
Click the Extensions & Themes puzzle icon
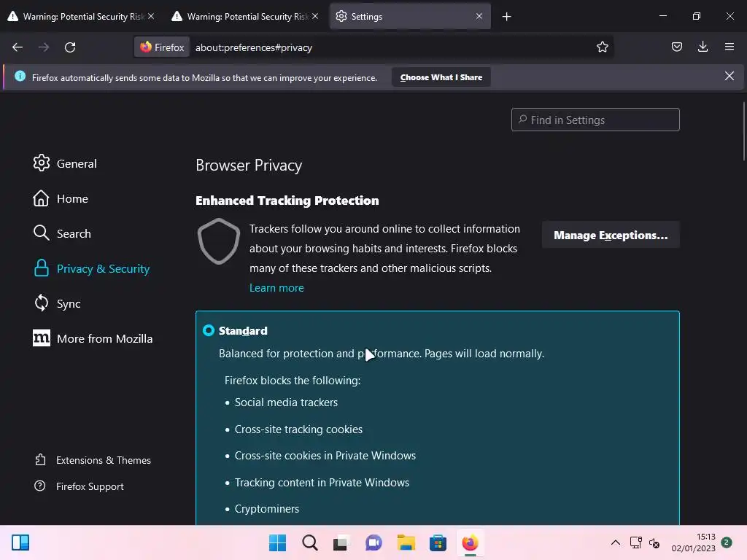(41, 459)
